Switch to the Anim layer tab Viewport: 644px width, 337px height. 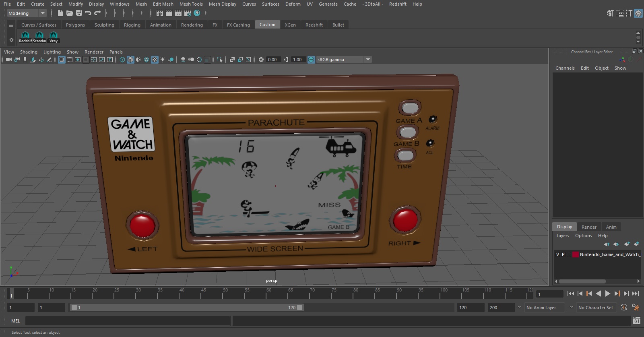click(x=611, y=227)
